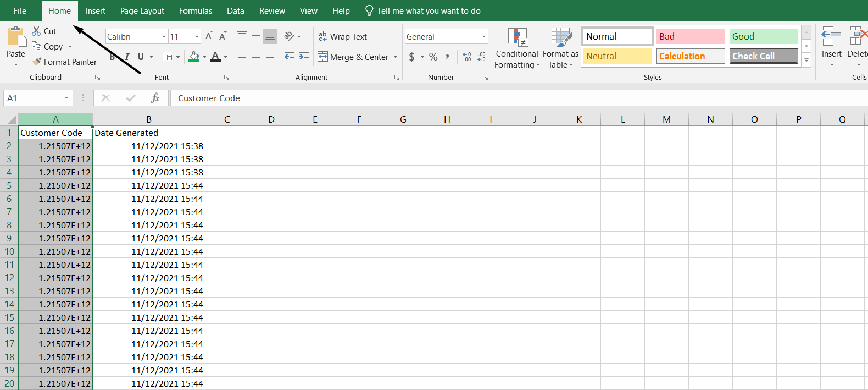Toggle underline formatting
The width and height of the screenshot is (868, 390).
click(x=141, y=57)
